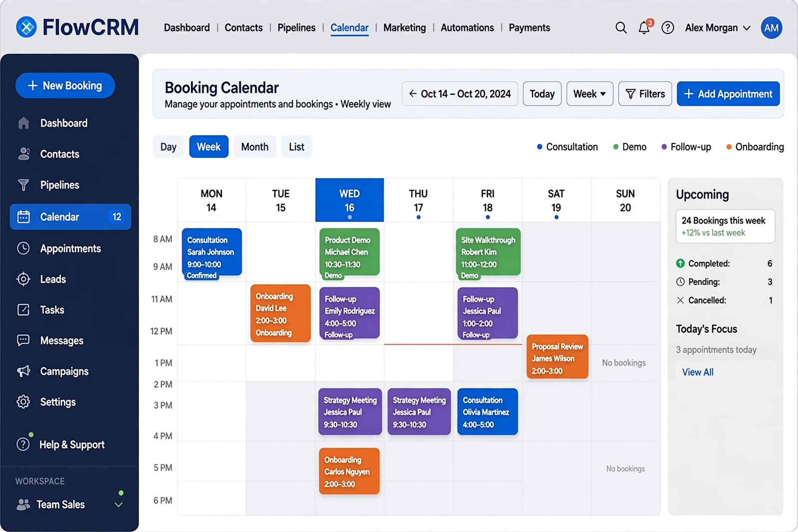
Task: Create a New Booking
Action: (x=65, y=86)
